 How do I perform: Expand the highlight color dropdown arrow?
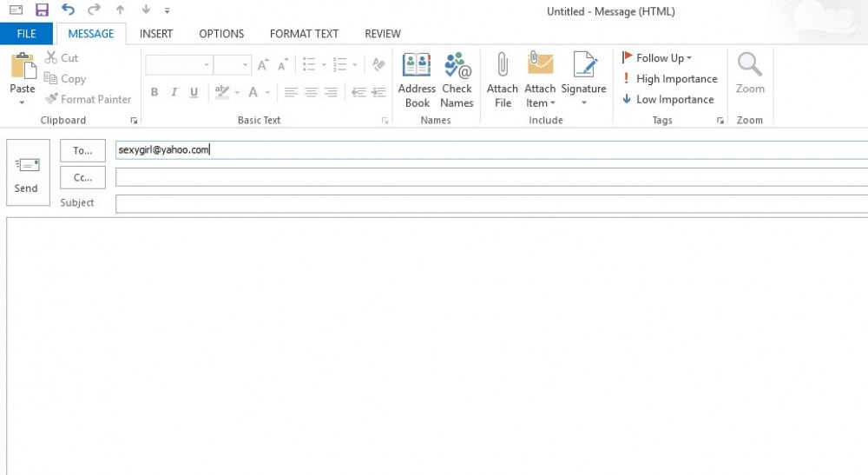tap(238, 92)
